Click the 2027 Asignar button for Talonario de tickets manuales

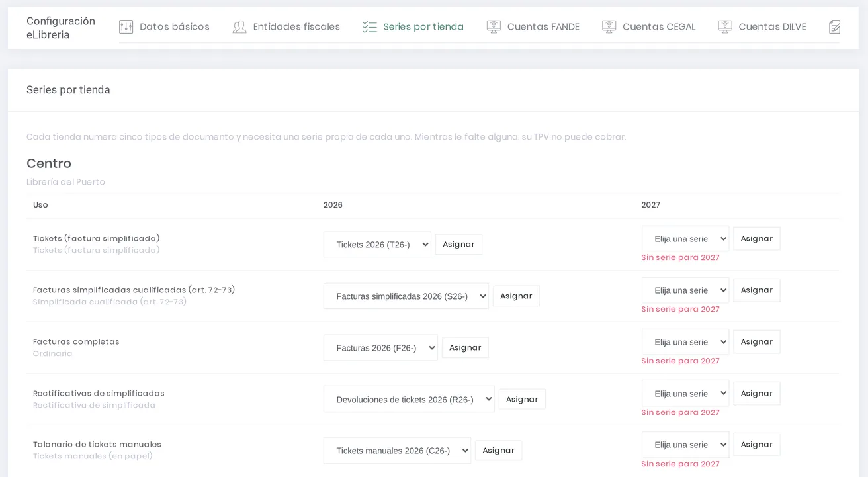pos(757,444)
